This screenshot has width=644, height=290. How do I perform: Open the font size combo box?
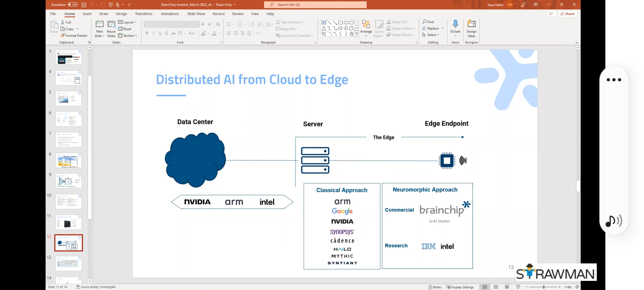click(193, 24)
